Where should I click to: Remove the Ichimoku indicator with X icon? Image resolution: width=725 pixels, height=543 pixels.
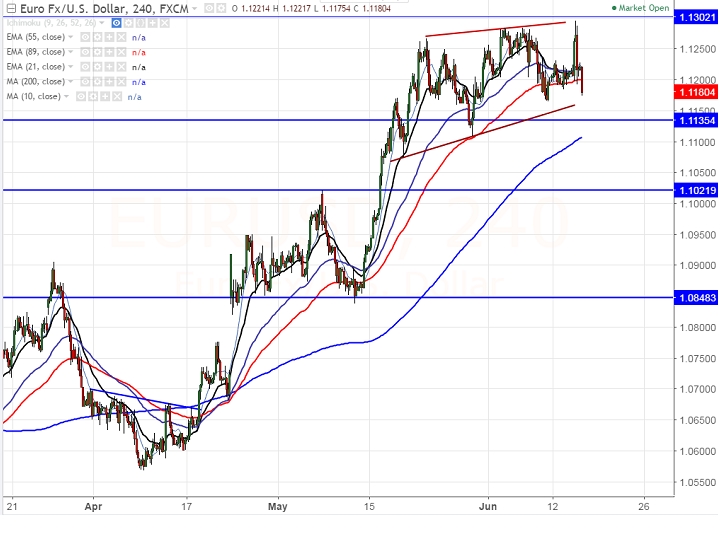click(165, 23)
